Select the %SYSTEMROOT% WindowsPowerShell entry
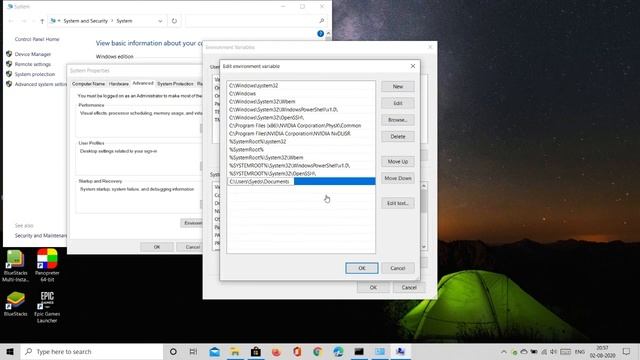 (x=301, y=165)
